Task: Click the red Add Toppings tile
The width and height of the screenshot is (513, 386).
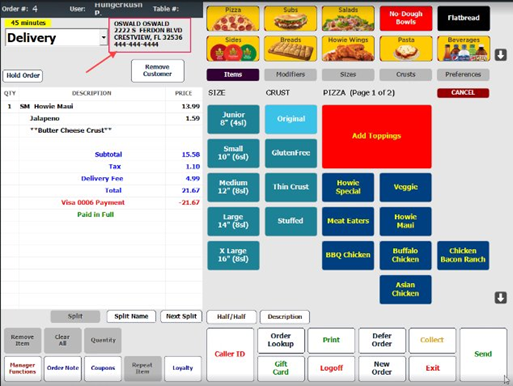Action: coord(377,136)
